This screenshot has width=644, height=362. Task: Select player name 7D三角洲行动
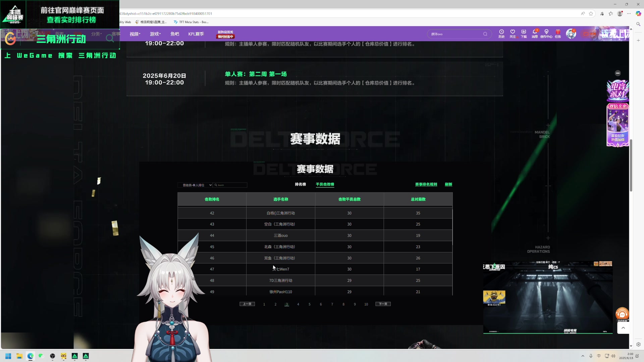tap(281, 281)
